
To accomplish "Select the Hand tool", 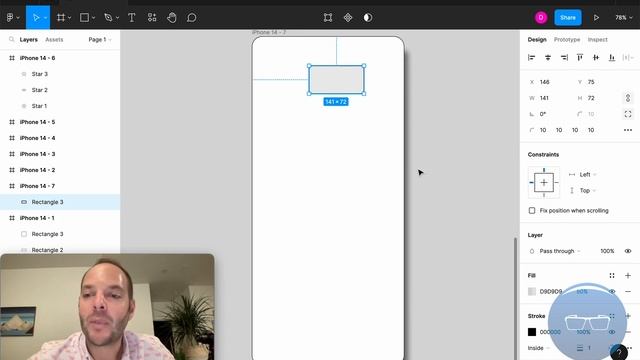I will point(172,18).
